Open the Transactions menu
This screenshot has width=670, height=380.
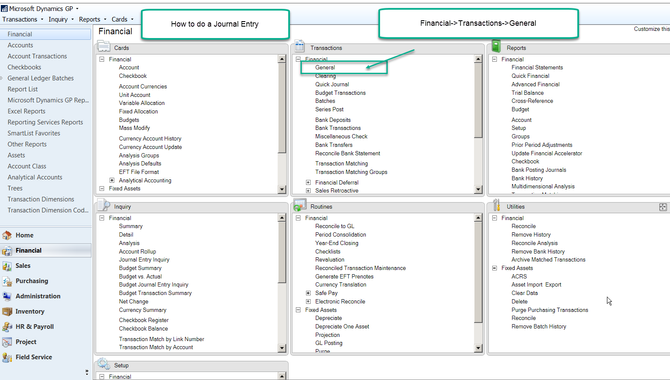point(22,19)
